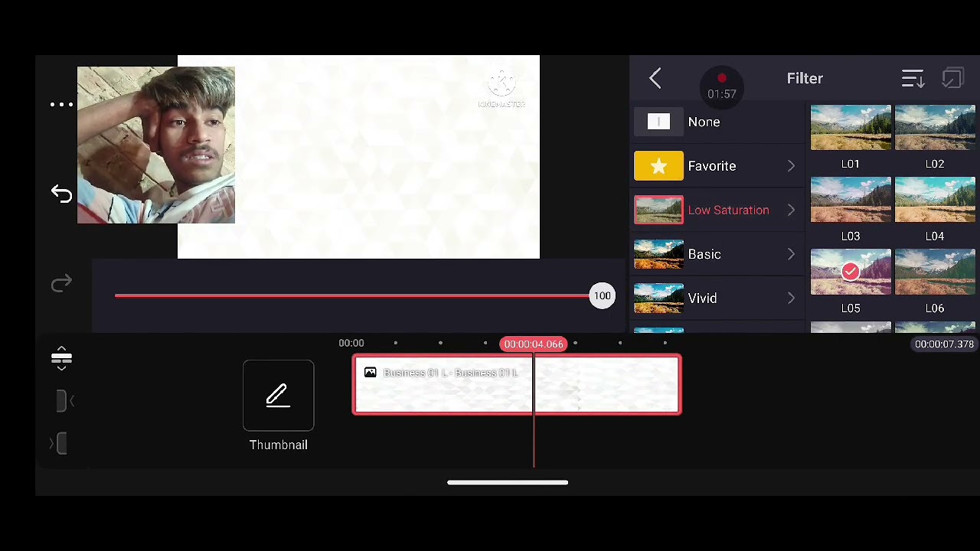Expand Vivid chevron arrow
The width and height of the screenshot is (980, 551).
(791, 298)
